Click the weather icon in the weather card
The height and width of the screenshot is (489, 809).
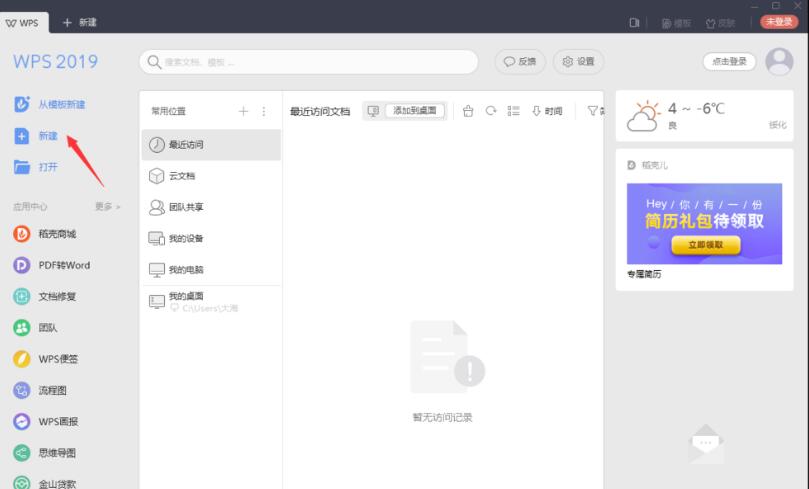[x=643, y=116]
